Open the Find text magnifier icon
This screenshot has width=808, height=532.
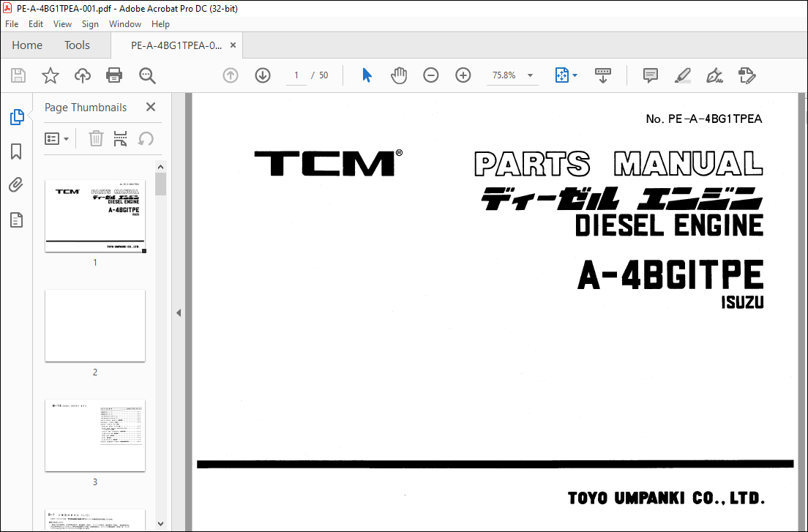click(147, 75)
